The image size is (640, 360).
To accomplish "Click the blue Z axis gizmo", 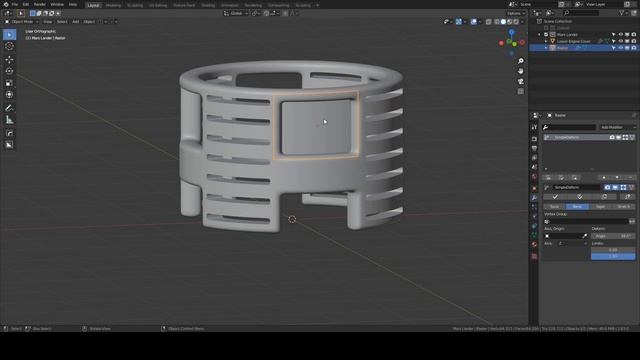I will click(511, 32).
